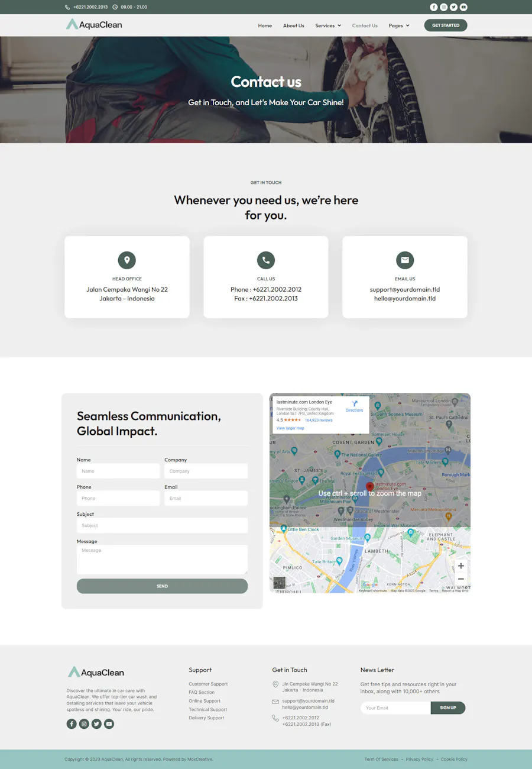The image size is (532, 769).
Task: Click the support@yourdomain.tld text in Email Us card
Action: coord(405,290)
